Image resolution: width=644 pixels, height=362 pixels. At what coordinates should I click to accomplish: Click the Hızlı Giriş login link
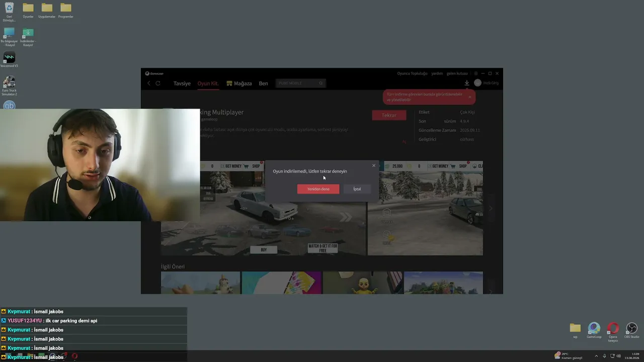(x=491, y=83)
